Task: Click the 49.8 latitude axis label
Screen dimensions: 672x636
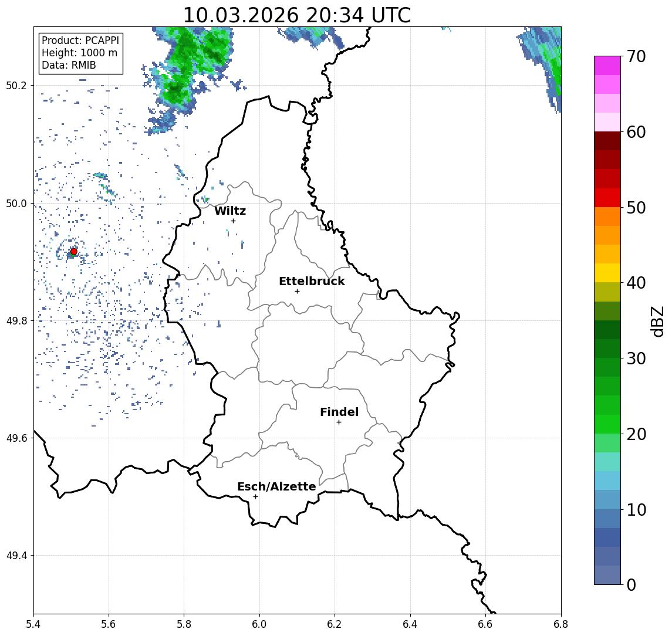Action: (16, 320)
